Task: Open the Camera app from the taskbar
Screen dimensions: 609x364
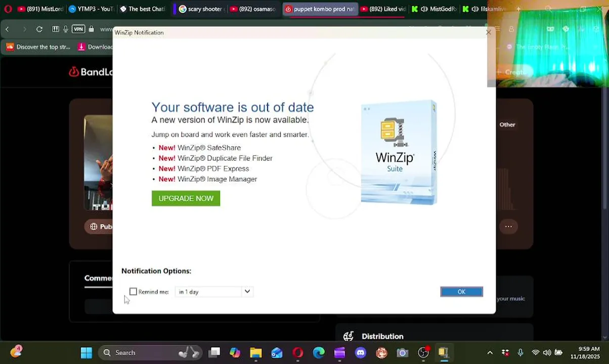Action: coord(402,352)
